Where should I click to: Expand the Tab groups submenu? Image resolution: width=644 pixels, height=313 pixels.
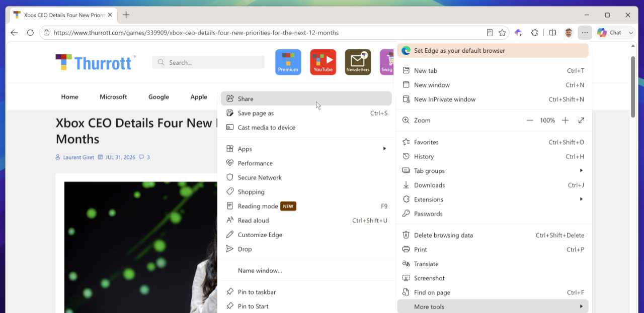[x=493, y=171]
